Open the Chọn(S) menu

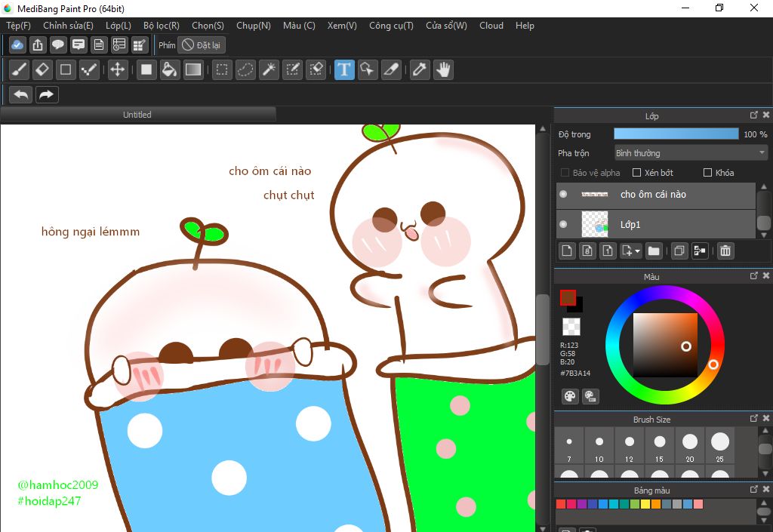[x=208, y=26]
